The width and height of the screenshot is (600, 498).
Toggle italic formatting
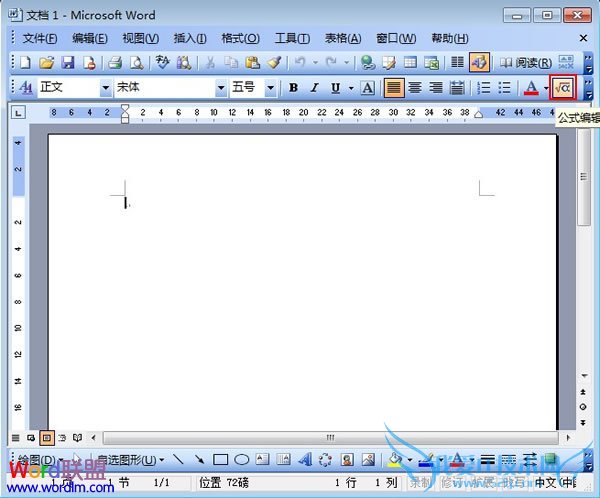[x=315, y=88]
